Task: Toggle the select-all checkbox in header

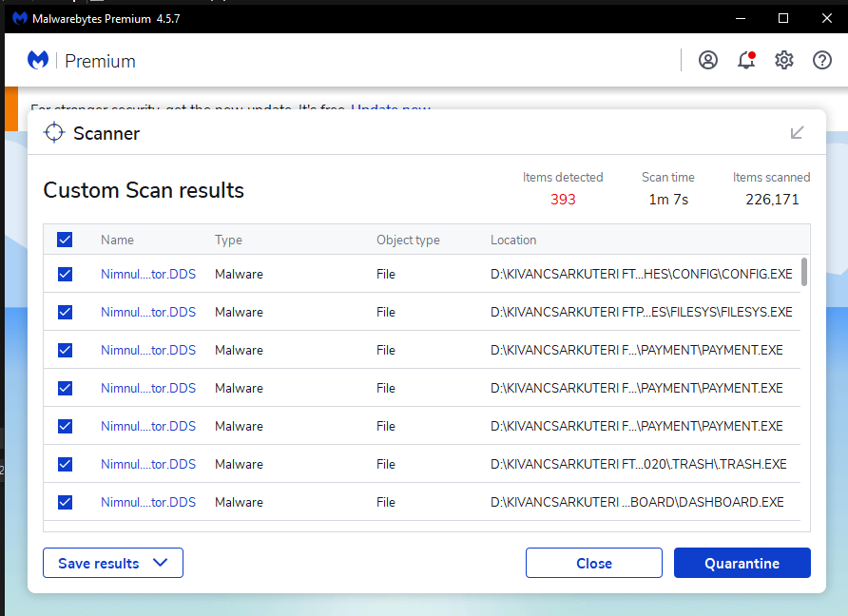Action: 65,240
